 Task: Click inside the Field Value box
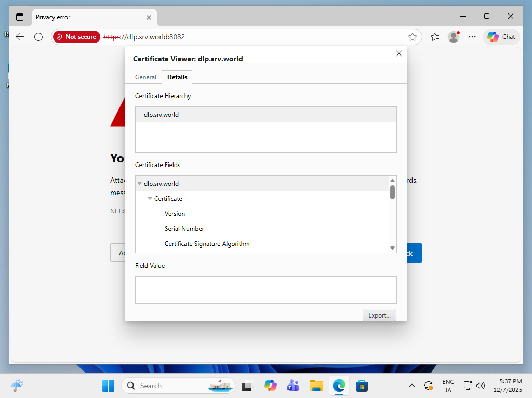click(x=265, y=290)
